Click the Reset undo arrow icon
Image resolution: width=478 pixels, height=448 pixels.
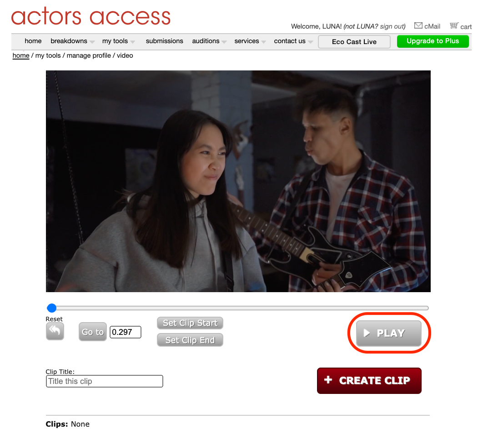click(55, 331)
